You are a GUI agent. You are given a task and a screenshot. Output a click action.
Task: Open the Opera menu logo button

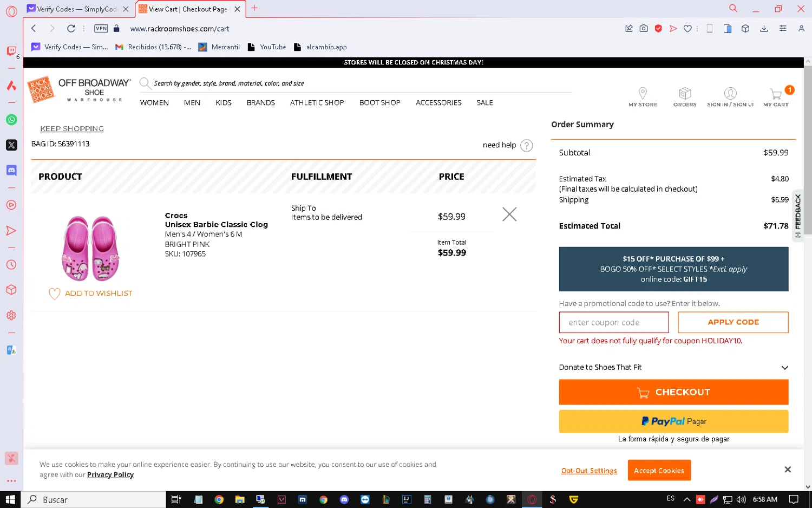coord(11,11)
